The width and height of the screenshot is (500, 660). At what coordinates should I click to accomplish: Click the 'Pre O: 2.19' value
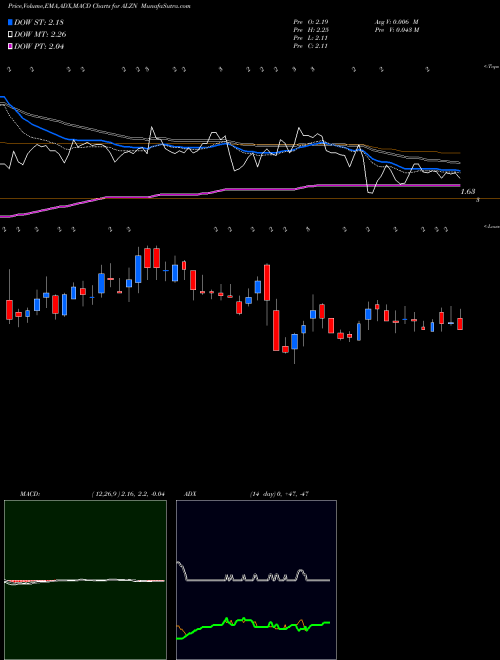click(x=311, y=21)
